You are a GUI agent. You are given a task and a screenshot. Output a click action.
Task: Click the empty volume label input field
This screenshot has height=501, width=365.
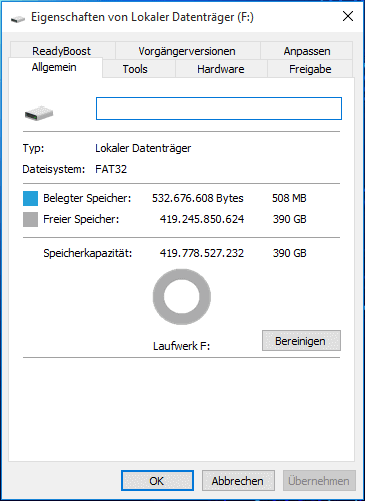coord(219,108)
